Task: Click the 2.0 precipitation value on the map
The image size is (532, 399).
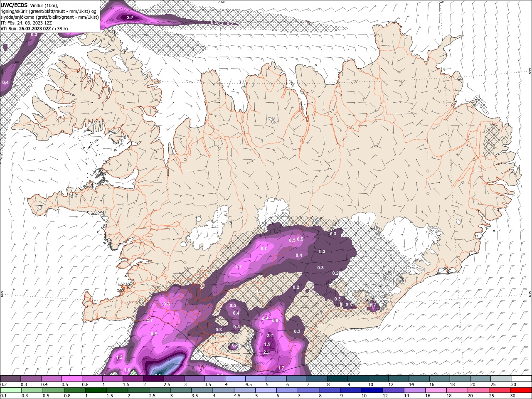Action: 269,336
